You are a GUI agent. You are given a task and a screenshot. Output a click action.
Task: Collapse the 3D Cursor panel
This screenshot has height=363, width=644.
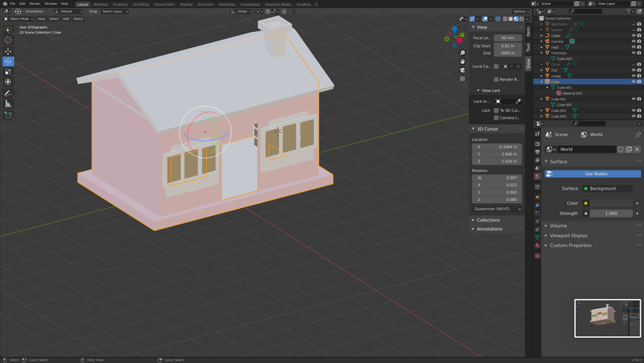473,129
